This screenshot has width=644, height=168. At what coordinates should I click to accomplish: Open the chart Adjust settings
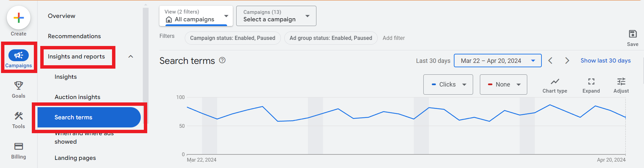pyautogui.click(x=621, y=82)
